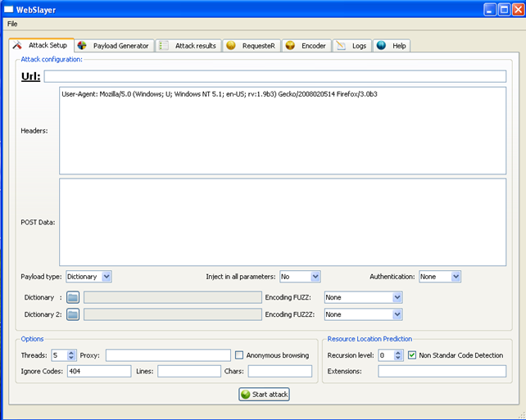
Task: Enable Anonymous browsing checkbox
Action: pos(239,355)
